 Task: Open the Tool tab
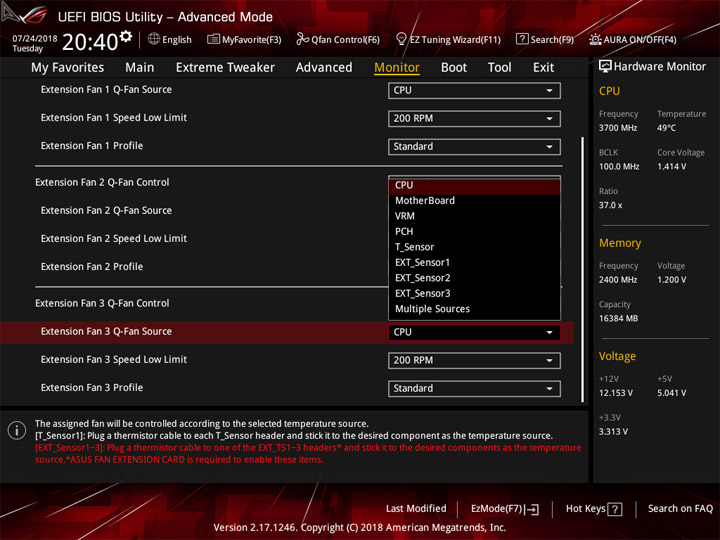[499, 68]
